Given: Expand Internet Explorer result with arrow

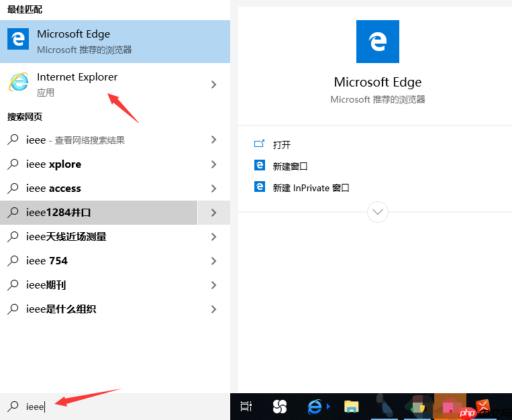Looking at the screenshot, I should pyautogui.click(x=213, y=84).
